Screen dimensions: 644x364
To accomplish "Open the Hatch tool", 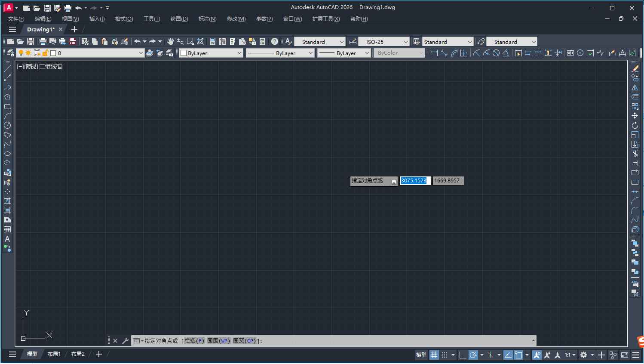I will tap(7, 201).
